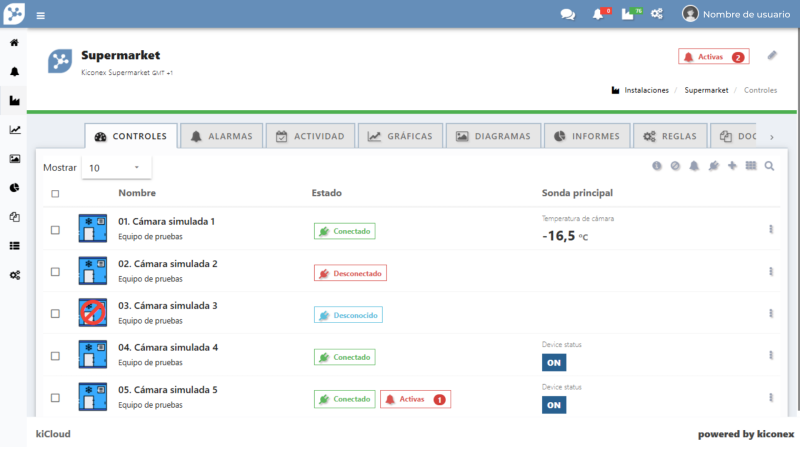Open the chat messages icon in top bar
This screenshot has height=450, width=800.
(567, 14)
